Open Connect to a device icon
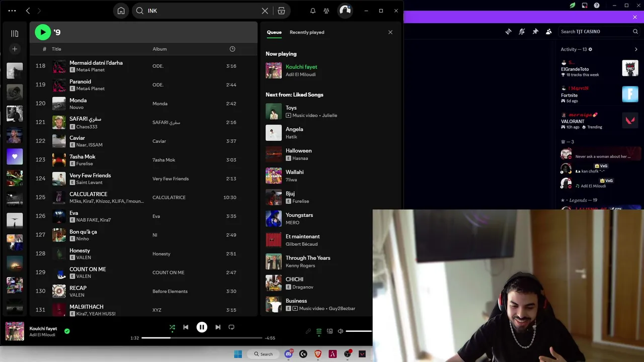The height and width of the screenshot is (362, 644). tap(330, 331)
